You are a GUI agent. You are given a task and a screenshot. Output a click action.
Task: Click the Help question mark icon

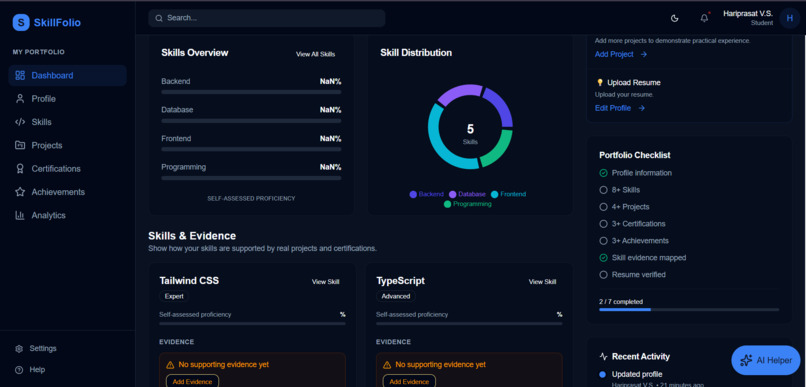point(19,370)
